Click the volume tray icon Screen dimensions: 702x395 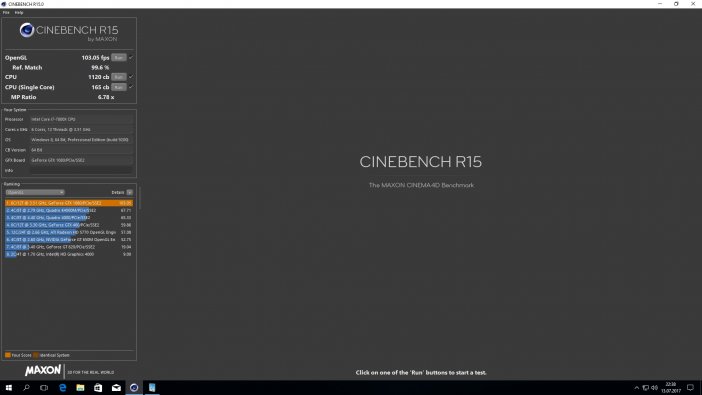pyautogui.click(x=654, y=388)
